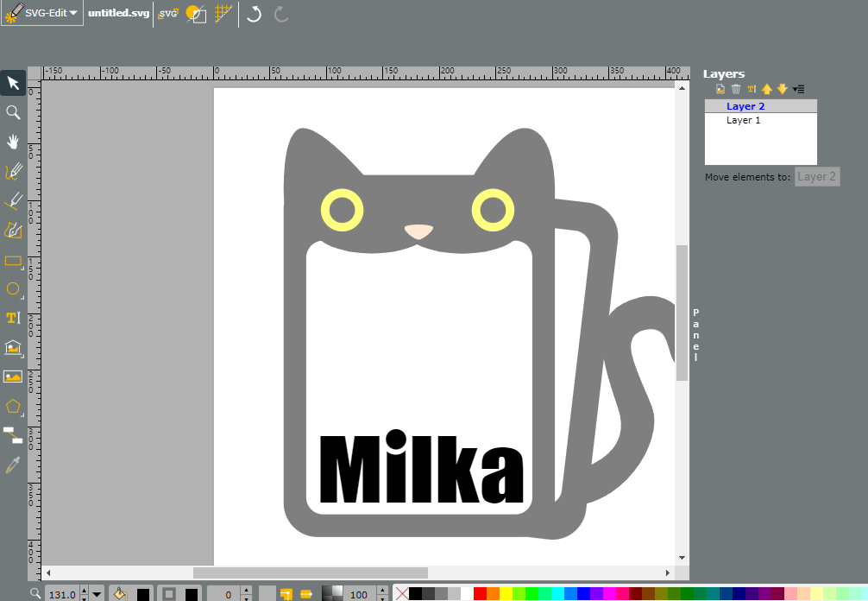This screenshot has height=601, width=868.
Task: Increase opacity value with up stepper
Action: [382, 590]
